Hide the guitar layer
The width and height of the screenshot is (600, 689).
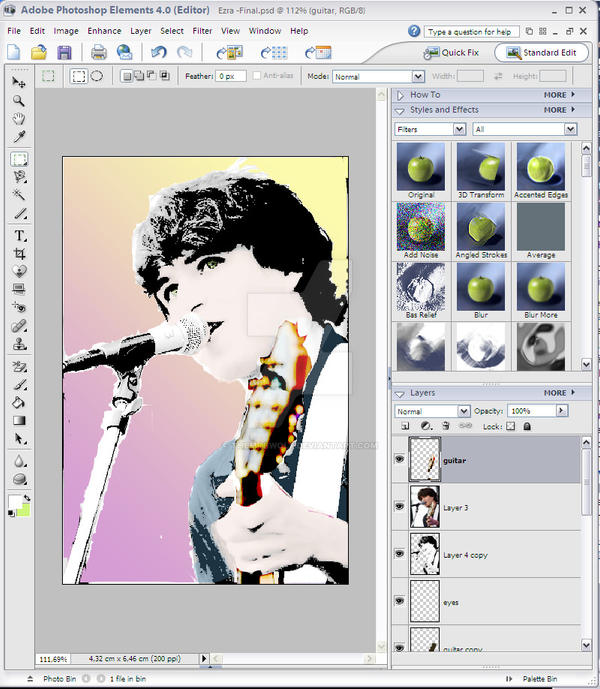tap(399, 459)
